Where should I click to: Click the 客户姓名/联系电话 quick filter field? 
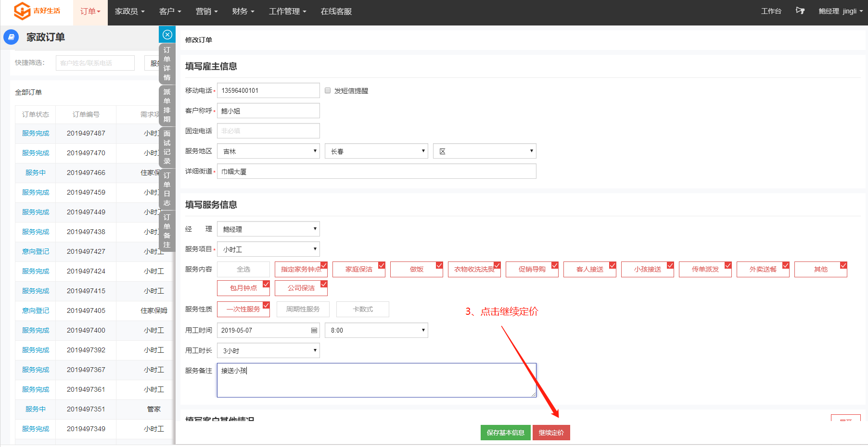coord(95,63)
